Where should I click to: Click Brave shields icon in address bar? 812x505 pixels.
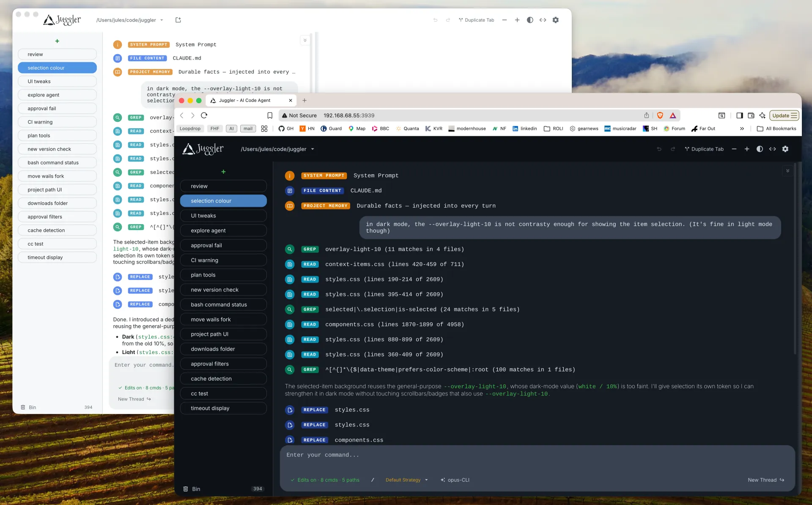pyautogui.click(x=660, y=115)
